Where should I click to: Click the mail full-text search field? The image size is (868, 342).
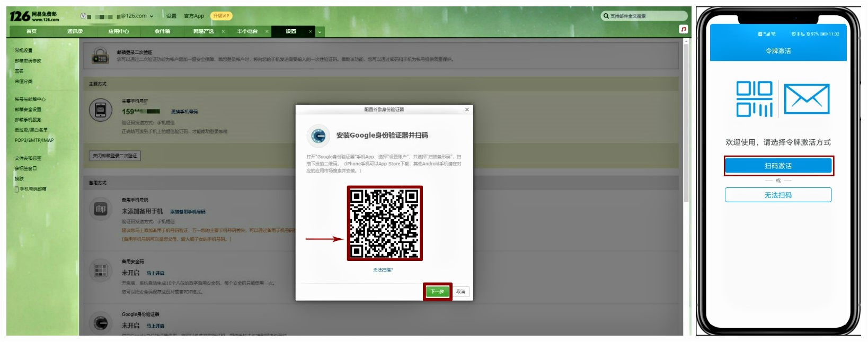coord(644,16)
